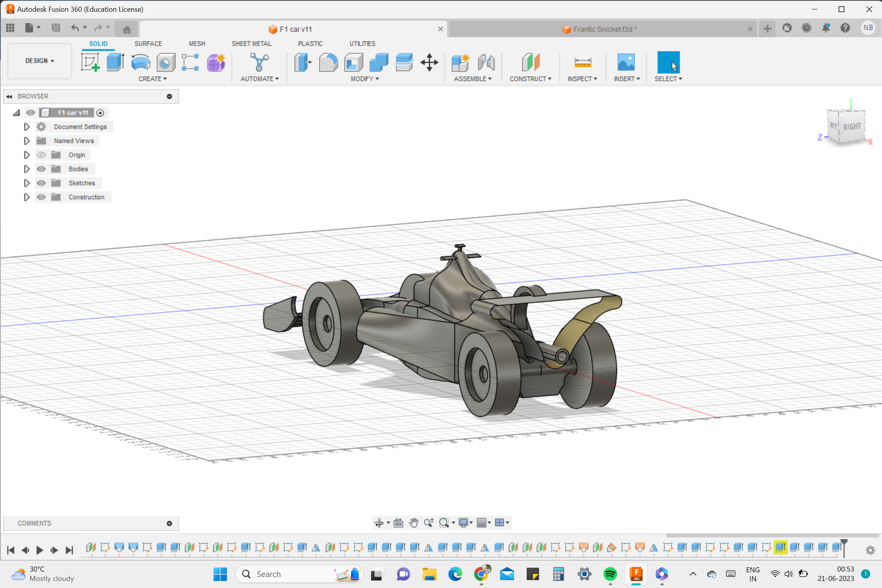Click the Right face of the ViewCube
Image resolution: width=882 pixels, height=588 pixels.
click(852, 126)
